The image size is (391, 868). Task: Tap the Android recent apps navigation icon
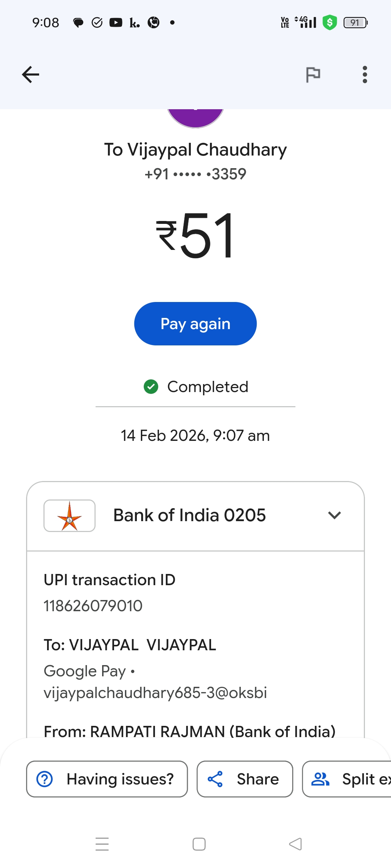point(102,844)
